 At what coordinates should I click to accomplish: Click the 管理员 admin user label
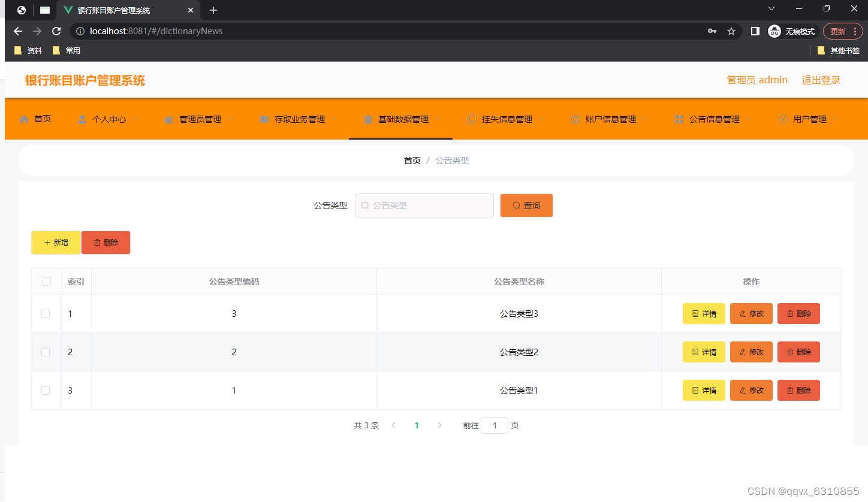pyautogui.click(x=757, y=80)
